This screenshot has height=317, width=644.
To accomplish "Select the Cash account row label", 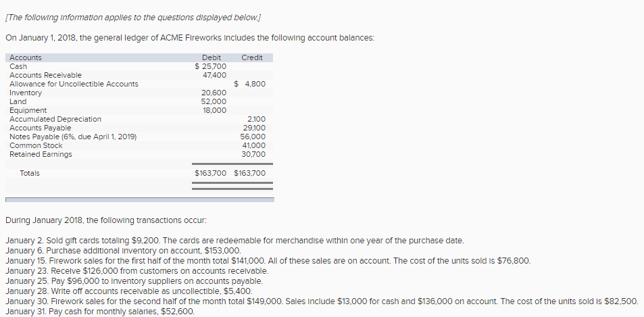I will (x=18, y=66).
